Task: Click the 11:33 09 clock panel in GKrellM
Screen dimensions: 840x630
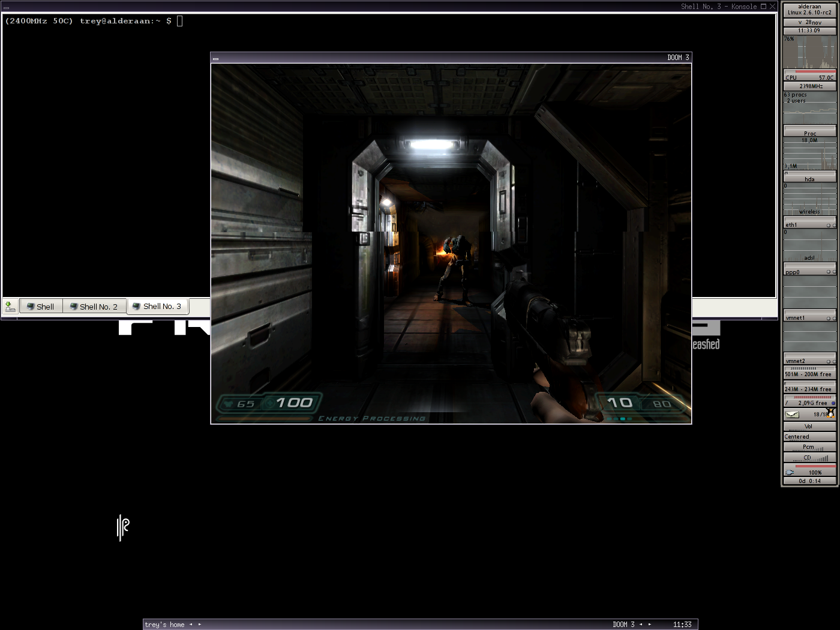Action: tap(809, 31)
